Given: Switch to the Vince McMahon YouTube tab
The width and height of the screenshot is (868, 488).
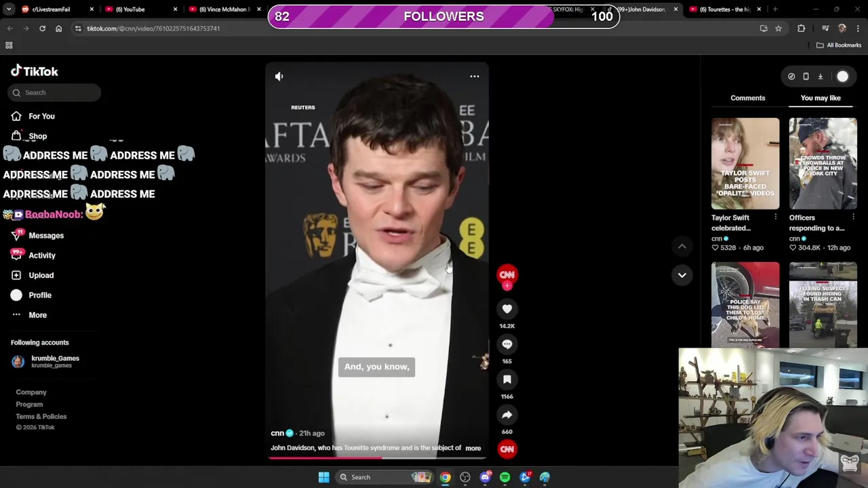Looking at the screenshot, I should point(224,9).
